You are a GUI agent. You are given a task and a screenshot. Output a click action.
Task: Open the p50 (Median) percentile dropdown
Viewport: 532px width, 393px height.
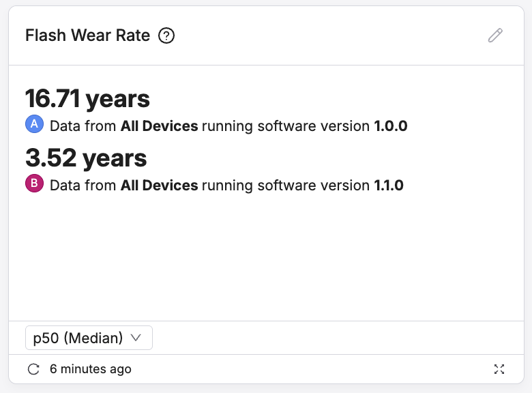[x=89, y=338]
